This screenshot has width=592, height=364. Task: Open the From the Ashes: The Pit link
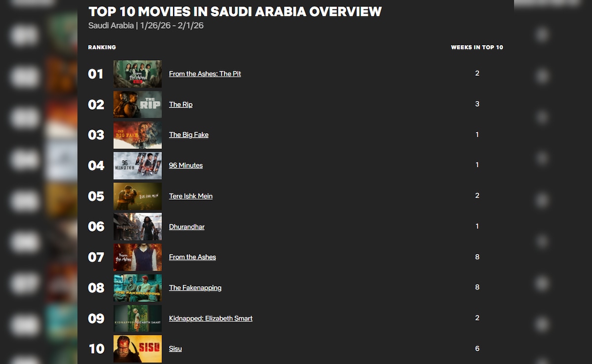click(x=205, y=74)
